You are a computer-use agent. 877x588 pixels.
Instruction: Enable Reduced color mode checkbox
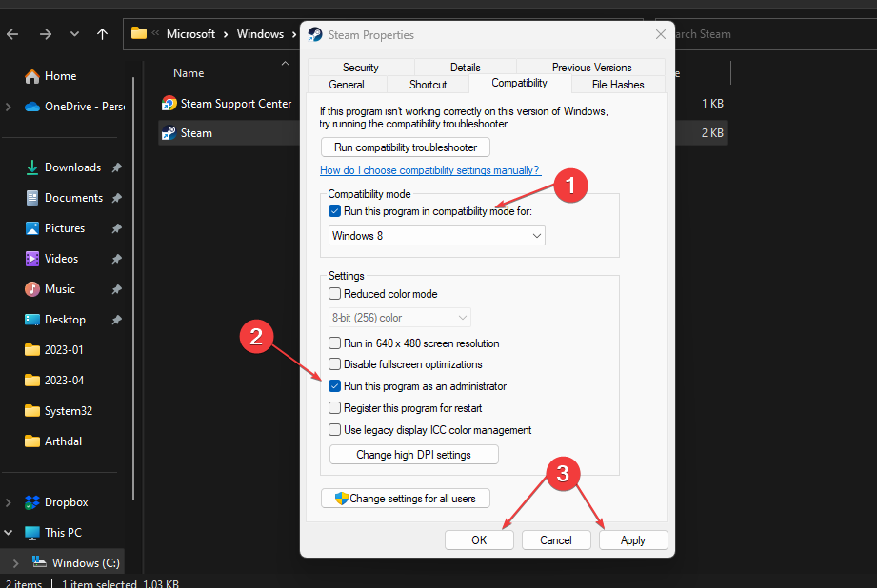point(334,294)
